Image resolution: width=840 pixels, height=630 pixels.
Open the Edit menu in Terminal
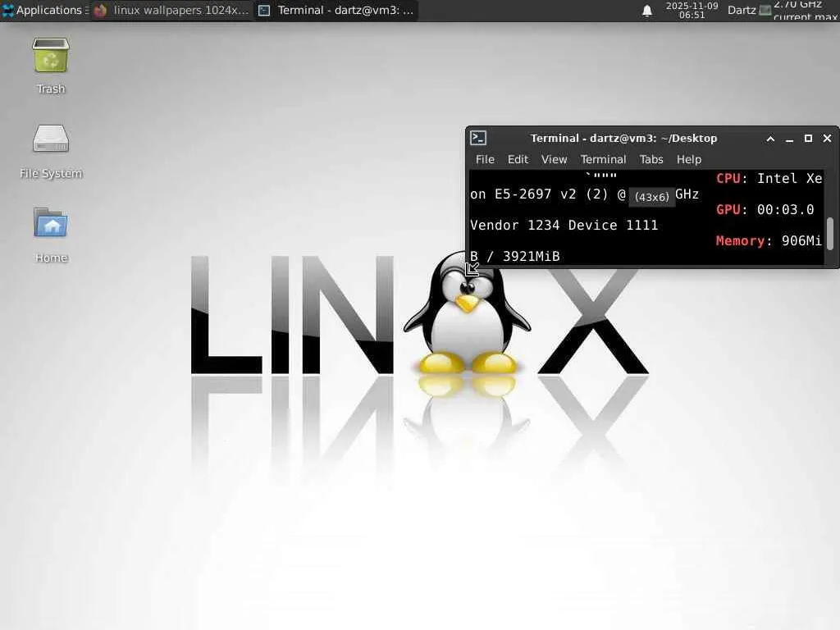[518, 160]
